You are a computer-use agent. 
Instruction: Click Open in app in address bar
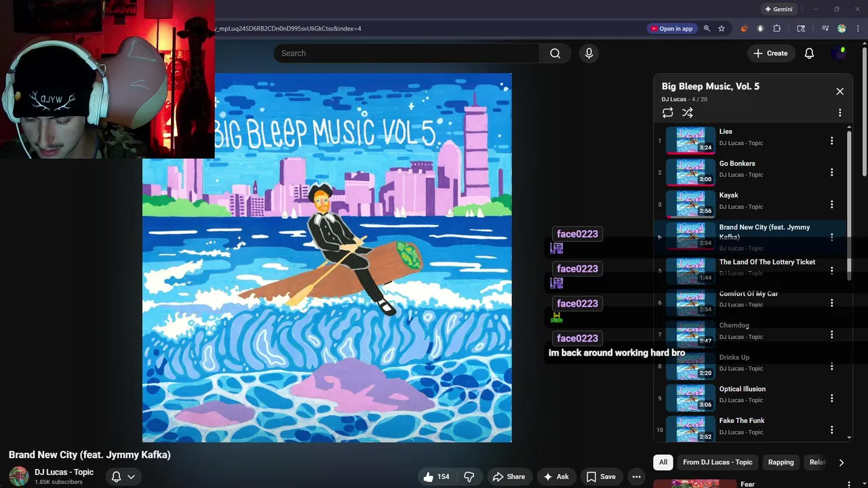[671, 28]
